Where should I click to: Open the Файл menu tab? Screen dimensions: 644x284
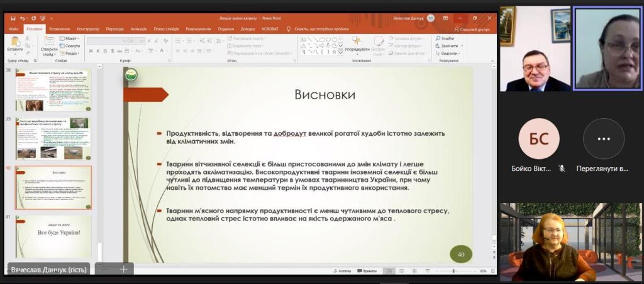point(14,29)
